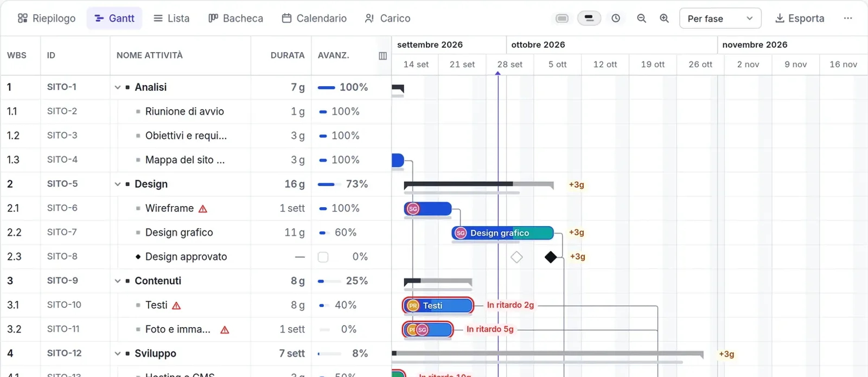Zoom out the timeline
The width and height of the screenshot is (868, 377).
tap(641, 18)
